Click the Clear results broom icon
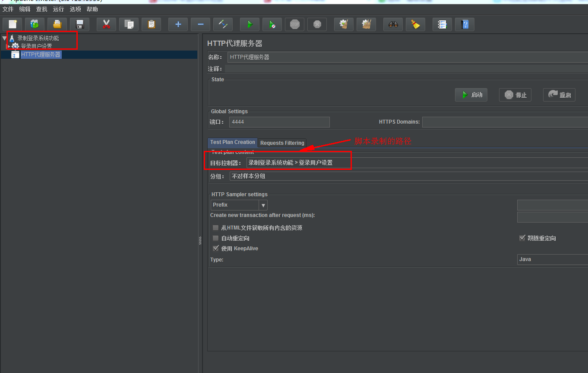The image size is (588, 373). (344, 24)
